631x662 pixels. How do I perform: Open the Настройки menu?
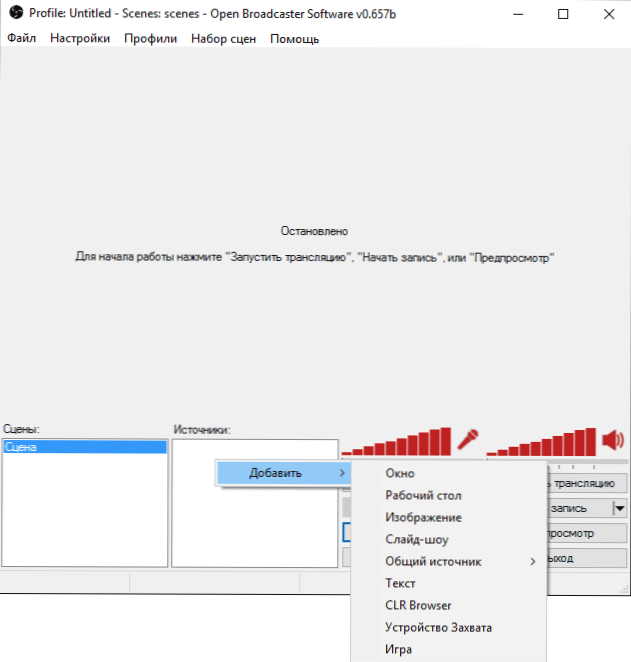pos(80,39)
